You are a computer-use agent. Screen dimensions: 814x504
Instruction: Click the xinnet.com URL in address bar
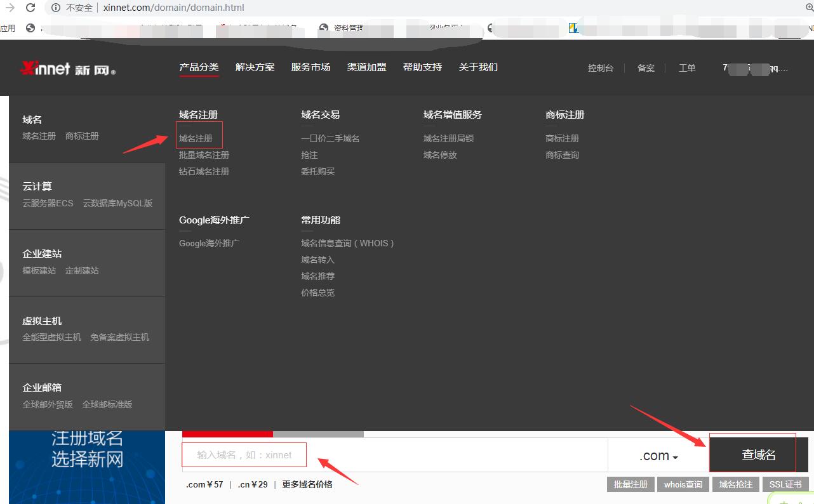click(x=173, y=8)
